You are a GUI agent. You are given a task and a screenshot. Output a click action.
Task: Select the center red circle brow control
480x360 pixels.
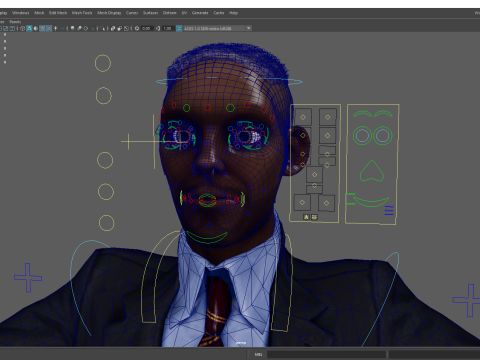(x=207, y=107)
